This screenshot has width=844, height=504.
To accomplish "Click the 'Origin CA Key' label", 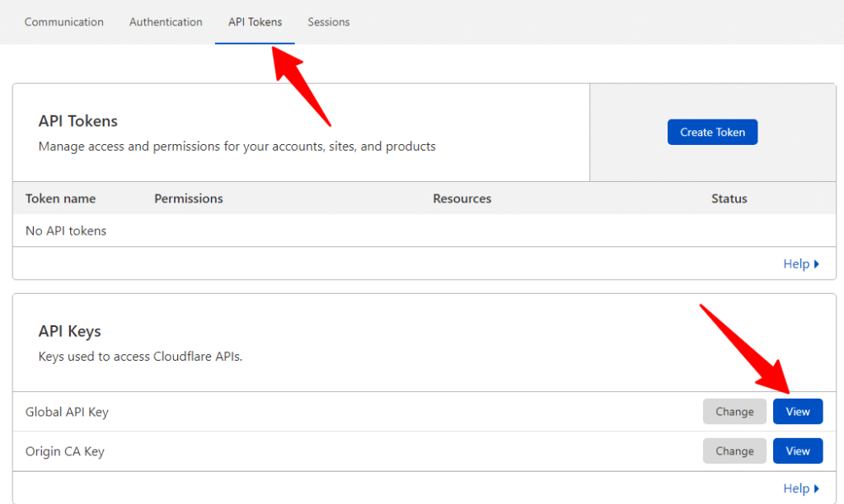I will (x=64, y=451).
